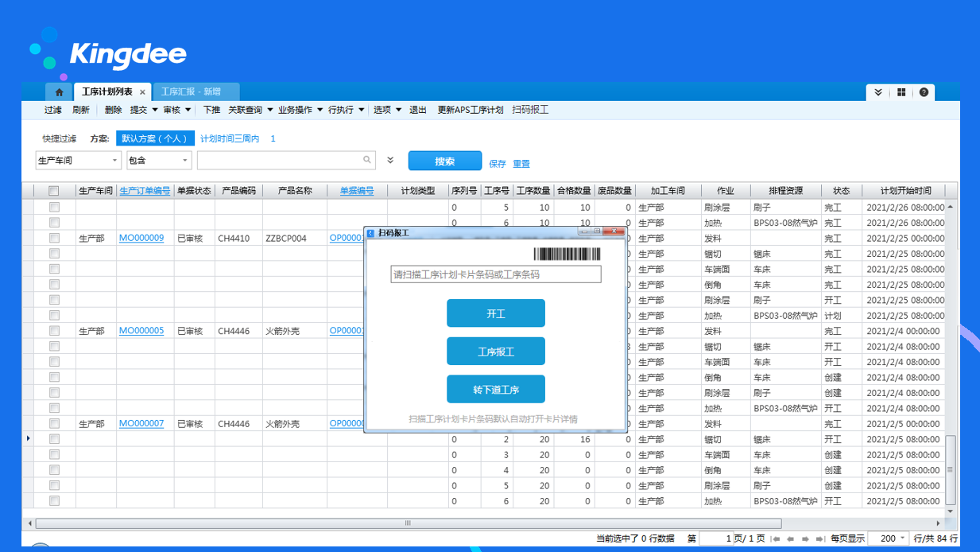This screenshot has height=552, width=980.
Task: Toggle the select-all checkbox in the table header
Action: click(x=54, y=191)
